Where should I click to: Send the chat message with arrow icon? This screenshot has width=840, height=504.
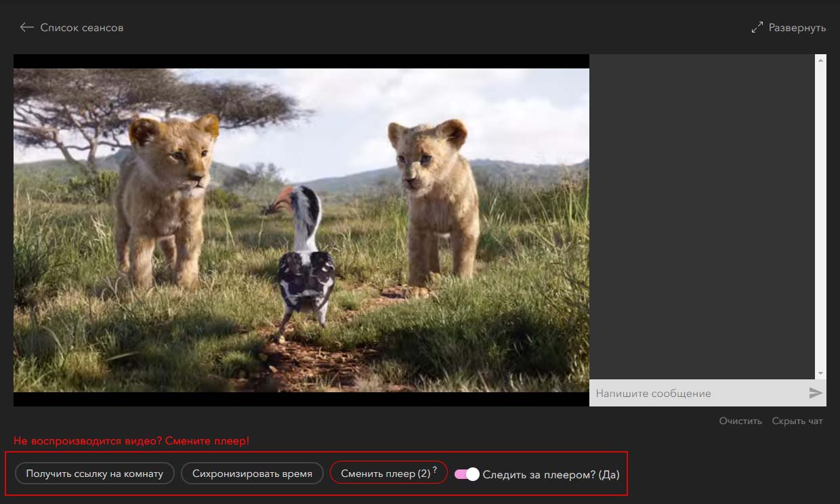[x=816, y=393]
